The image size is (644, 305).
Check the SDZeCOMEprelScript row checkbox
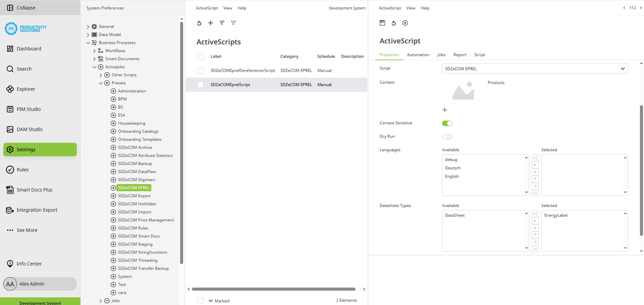(x=200, y=84)
